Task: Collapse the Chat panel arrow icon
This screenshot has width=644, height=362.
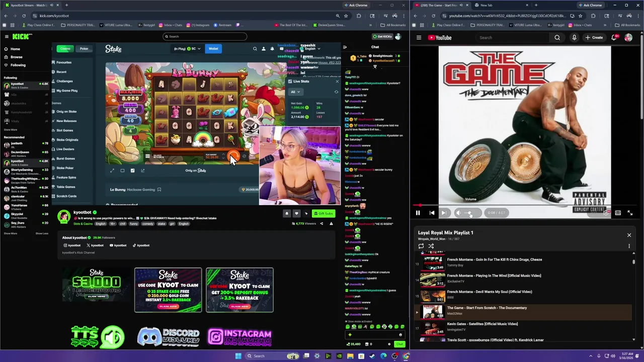Action: point(345,47)
